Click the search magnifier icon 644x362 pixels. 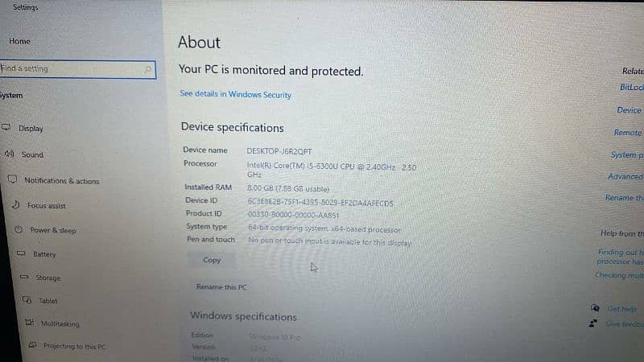click(148, 69)
